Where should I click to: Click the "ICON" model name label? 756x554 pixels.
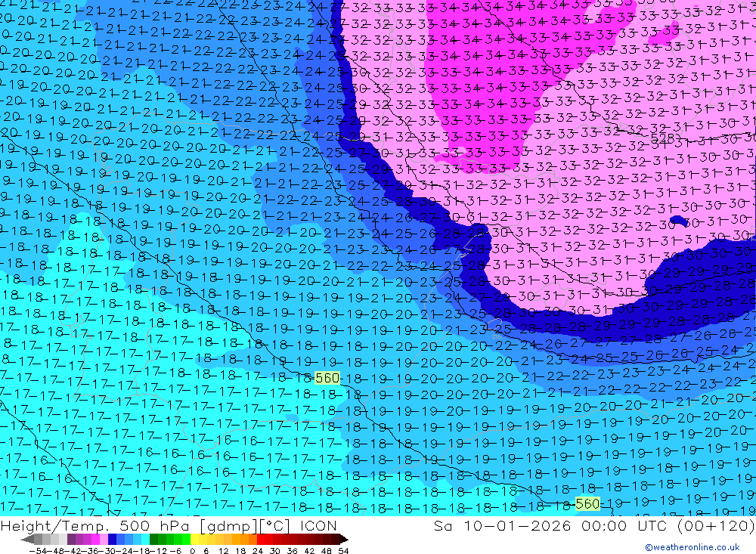pos(318,525)
